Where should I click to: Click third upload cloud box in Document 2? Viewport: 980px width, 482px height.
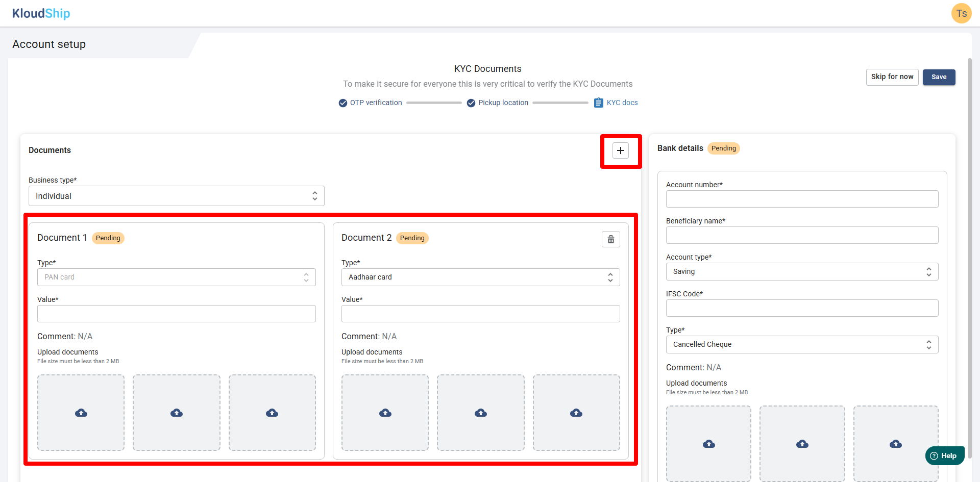576,413
